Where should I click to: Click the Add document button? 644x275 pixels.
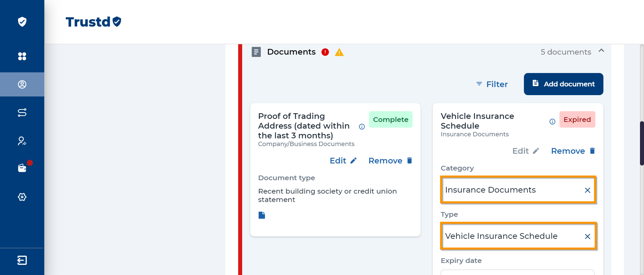[x=563, y=84]
